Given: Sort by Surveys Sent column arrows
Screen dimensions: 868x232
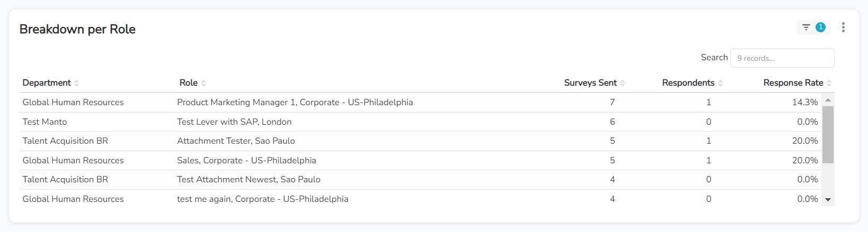Looking at the screenshot, I should coord(623,83).
